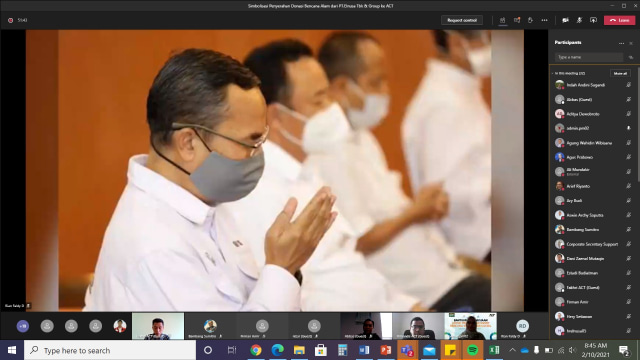640x360 pixels.
Task: Launch Microsoft Edge from taskbar
Action: tap(278, 350)
